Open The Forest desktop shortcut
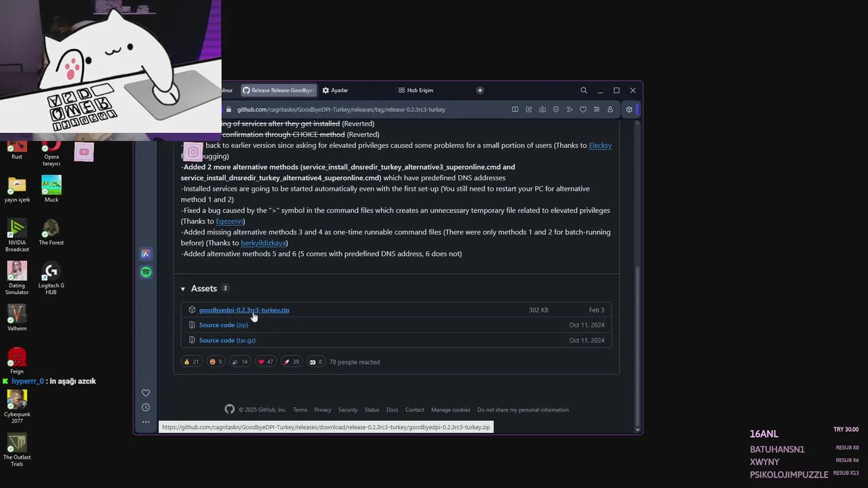868x488 pixels. coord(52,232)
